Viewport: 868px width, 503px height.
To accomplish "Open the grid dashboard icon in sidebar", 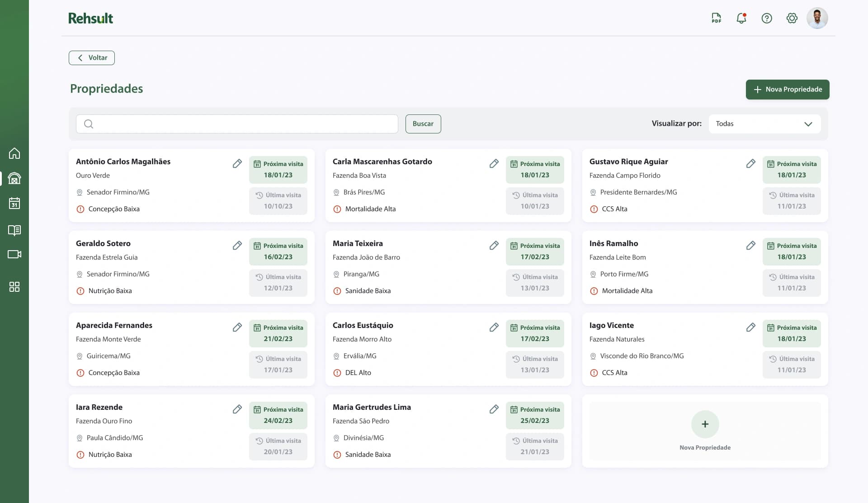I will tap(14, 287).
